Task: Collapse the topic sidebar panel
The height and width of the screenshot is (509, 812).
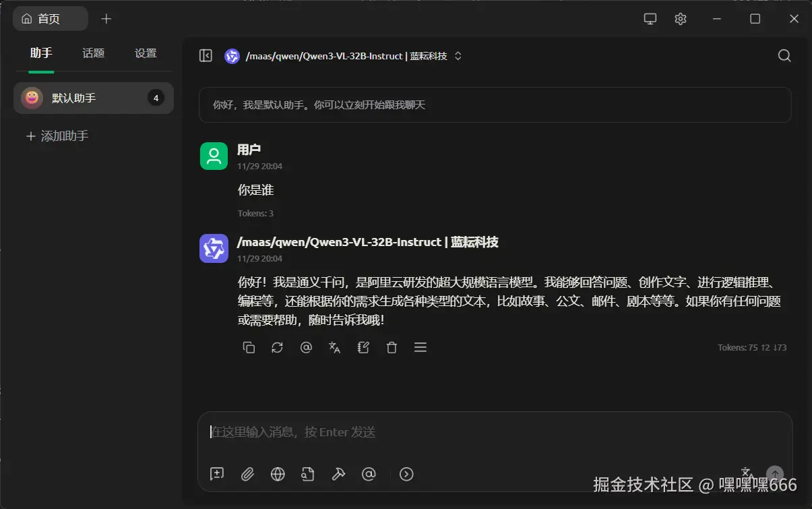Action: [x=206, y=55]
